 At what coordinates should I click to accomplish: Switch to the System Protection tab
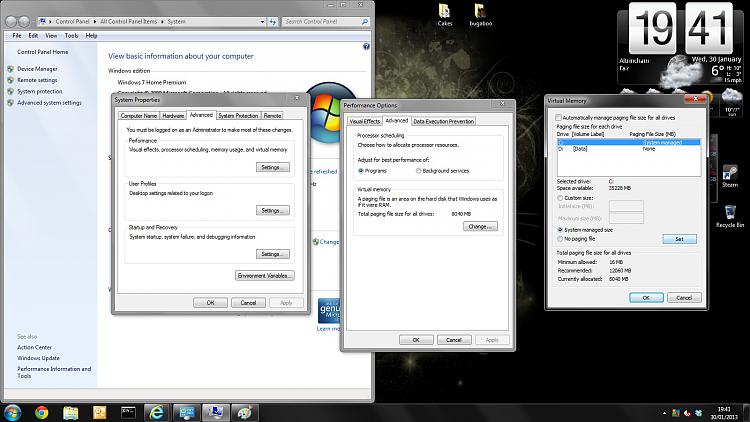238,116
